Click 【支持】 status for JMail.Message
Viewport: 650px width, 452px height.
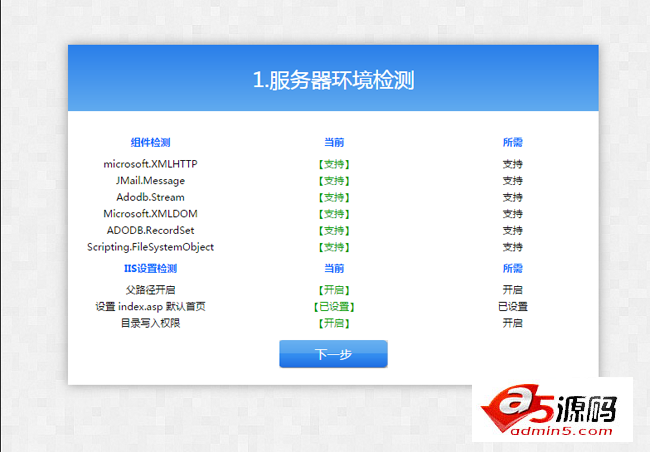334,181
